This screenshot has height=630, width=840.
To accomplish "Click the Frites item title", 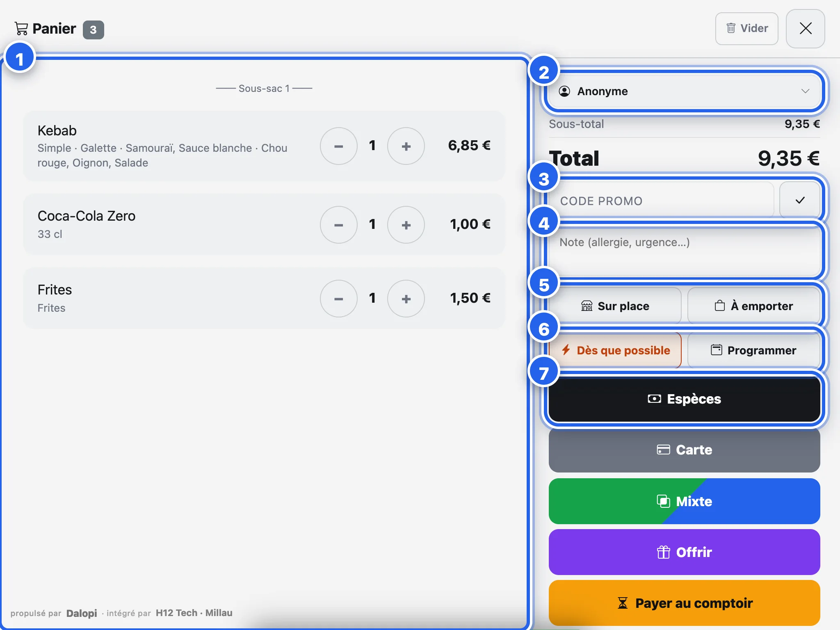I will (x=55, y=290).
